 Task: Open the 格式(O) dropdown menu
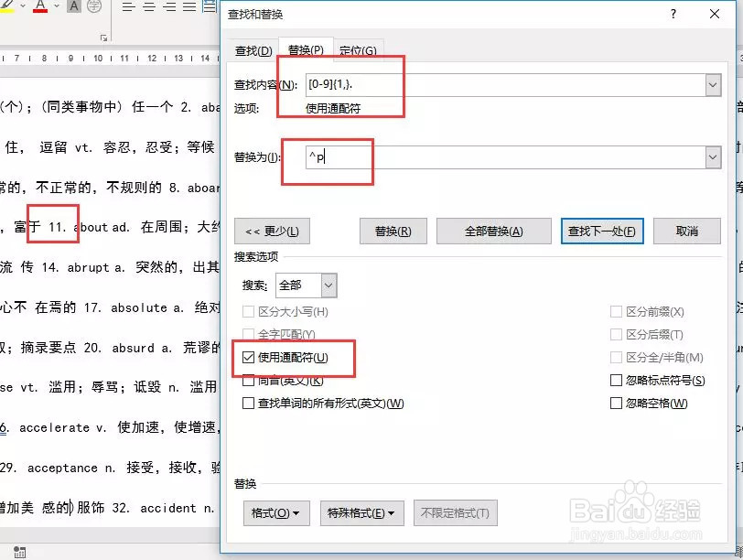[276, 513]
